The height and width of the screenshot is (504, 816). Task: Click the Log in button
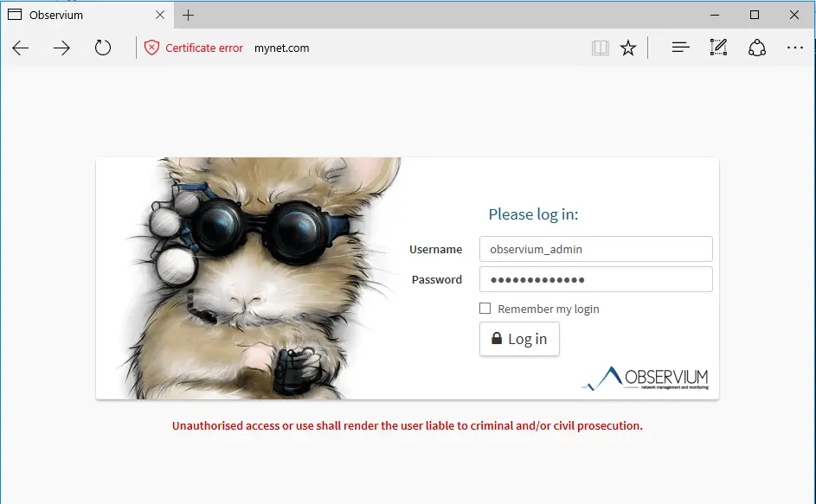(519, 339)
